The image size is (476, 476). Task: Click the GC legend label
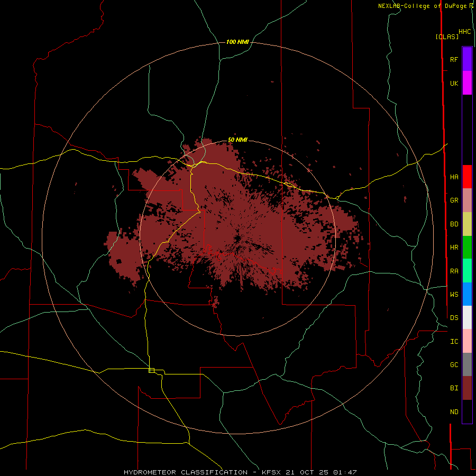(x=454, y=365)
